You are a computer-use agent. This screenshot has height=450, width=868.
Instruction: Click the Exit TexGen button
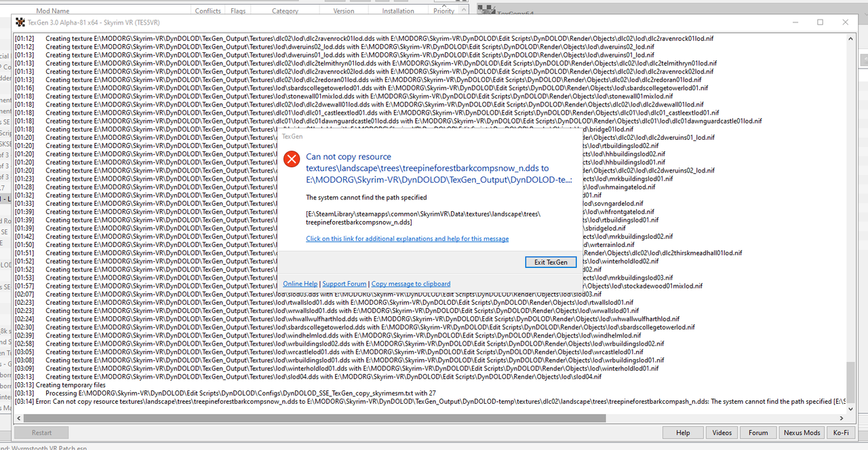[551, 262]
